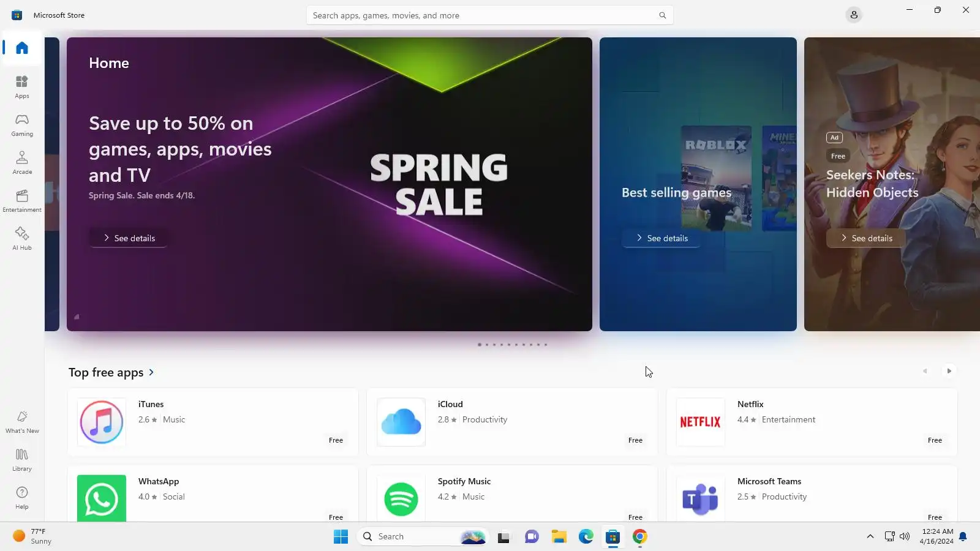The image size is (980, 551).
Task: Select first carousel page dot
Action: pos(480,345)
